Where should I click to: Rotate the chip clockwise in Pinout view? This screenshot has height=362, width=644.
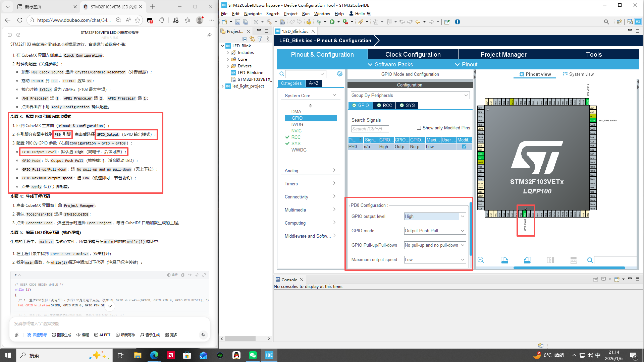pos(504,260)
